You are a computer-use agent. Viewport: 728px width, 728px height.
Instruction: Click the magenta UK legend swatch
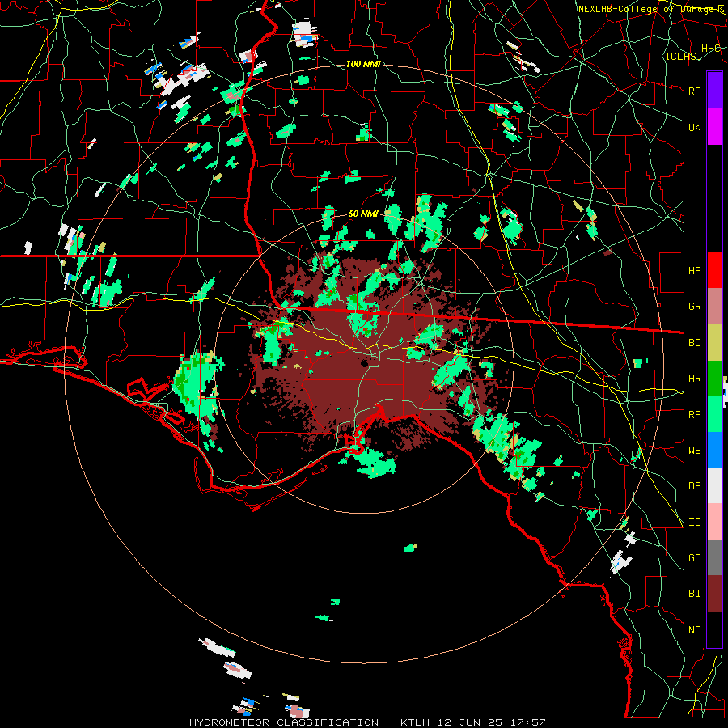pos(714,127)
